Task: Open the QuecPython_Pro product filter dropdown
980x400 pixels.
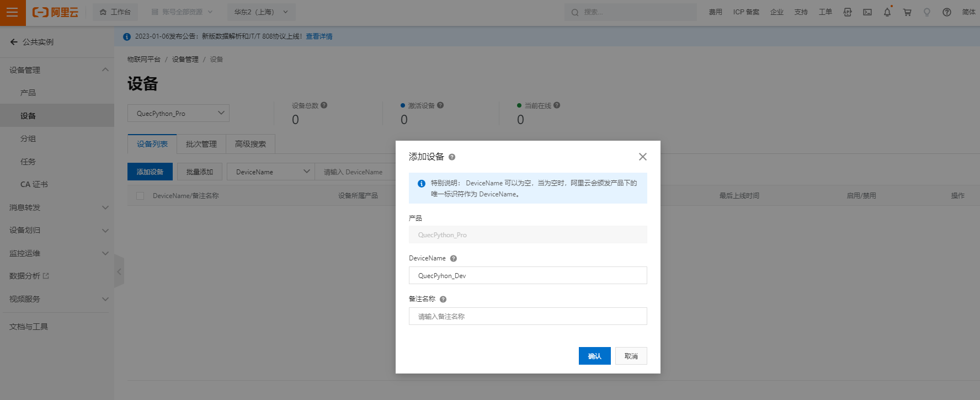Action: point(178,113)
